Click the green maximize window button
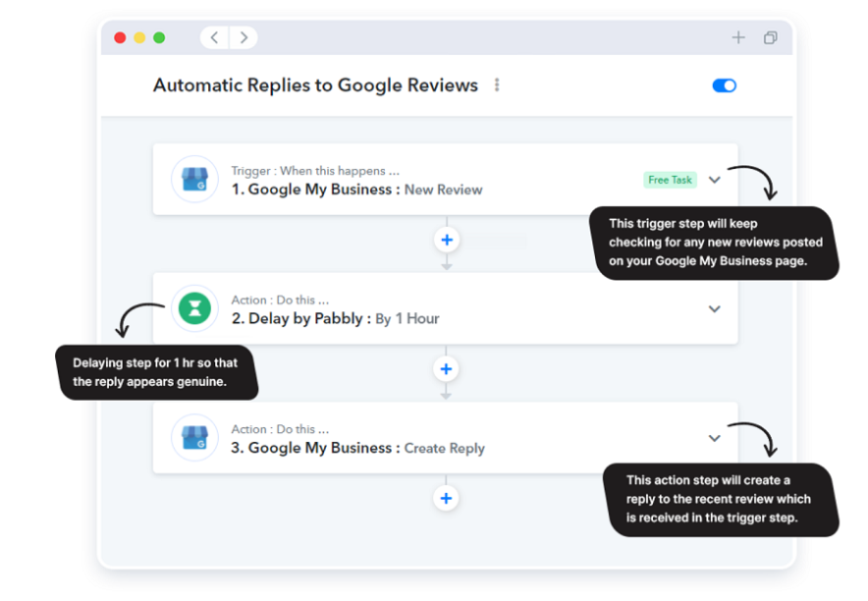 pyautogui.click(x=159, y=37)
